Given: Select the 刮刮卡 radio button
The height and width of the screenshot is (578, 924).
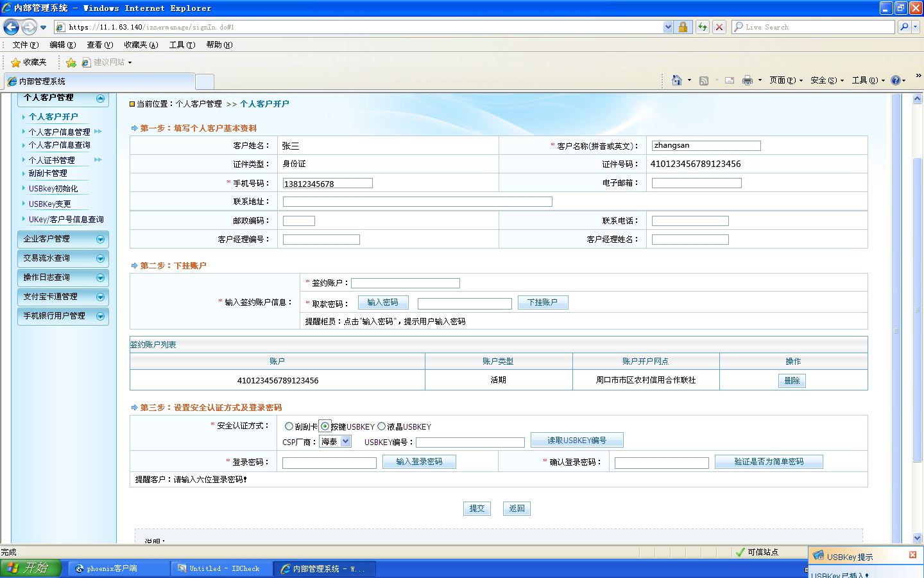Looking at the screenshot, I should click(289, 426).
